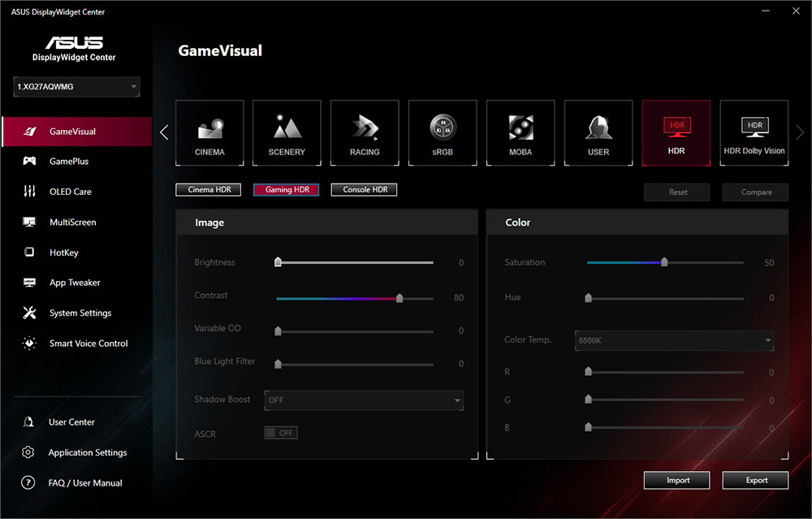812x519 pixels.
Task: Pick the MOBA mode icon
Action: pos(520,133)
